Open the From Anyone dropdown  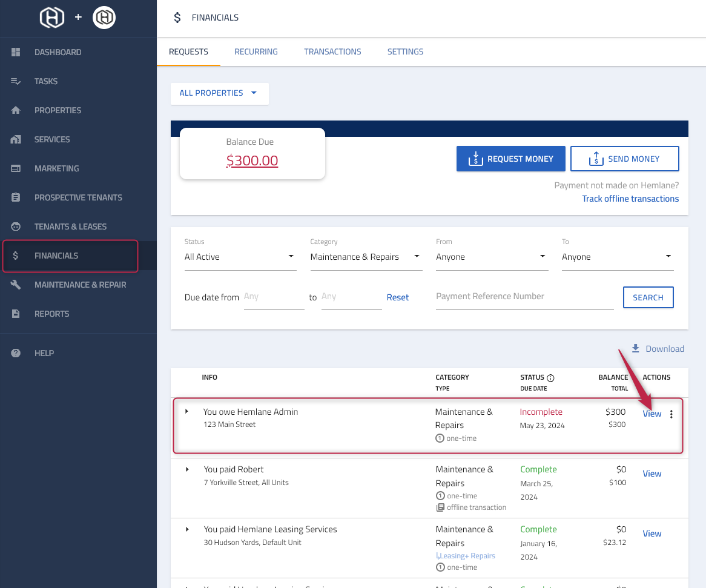click(x=492, y=257)
